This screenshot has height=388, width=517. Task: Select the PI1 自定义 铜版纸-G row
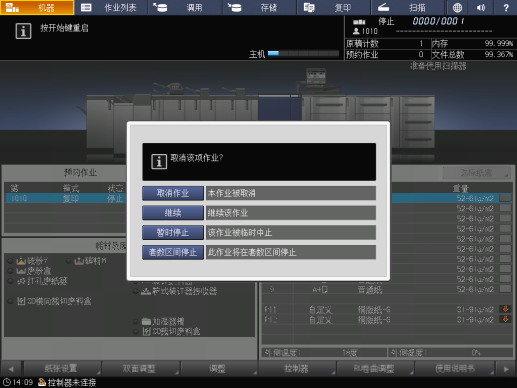coord(387,309)
